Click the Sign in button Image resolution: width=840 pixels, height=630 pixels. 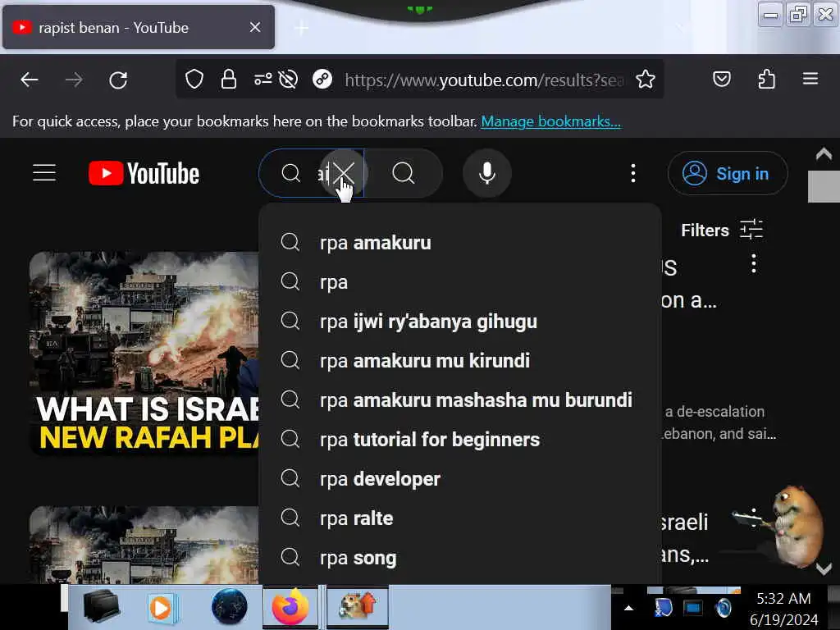point(728,173)
